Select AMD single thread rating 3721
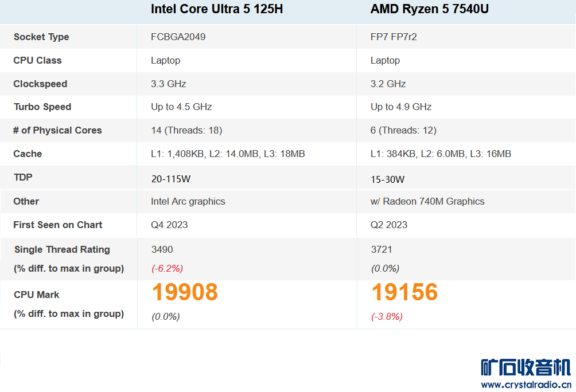 pos(382,249)
